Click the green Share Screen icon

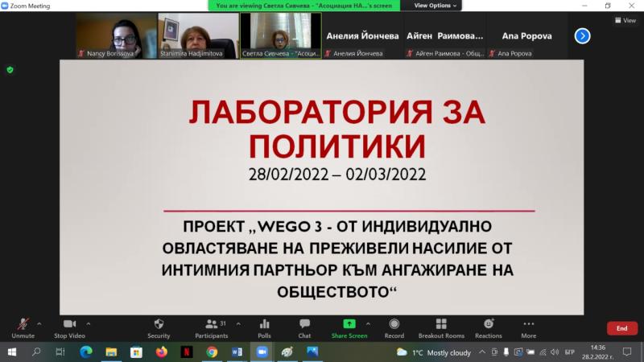pyautogui.click(x=349, y=324)
